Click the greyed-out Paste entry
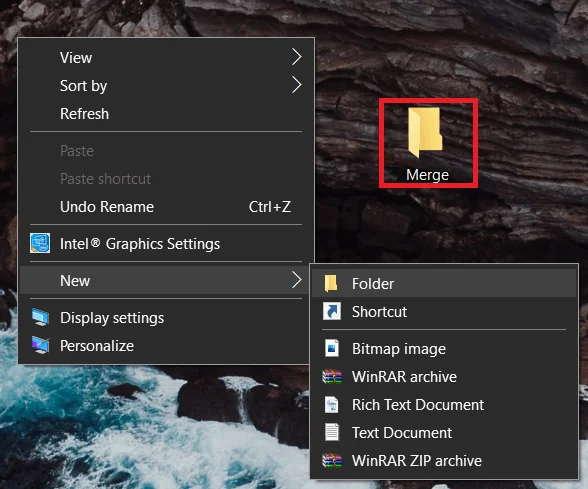 point(166,151)
